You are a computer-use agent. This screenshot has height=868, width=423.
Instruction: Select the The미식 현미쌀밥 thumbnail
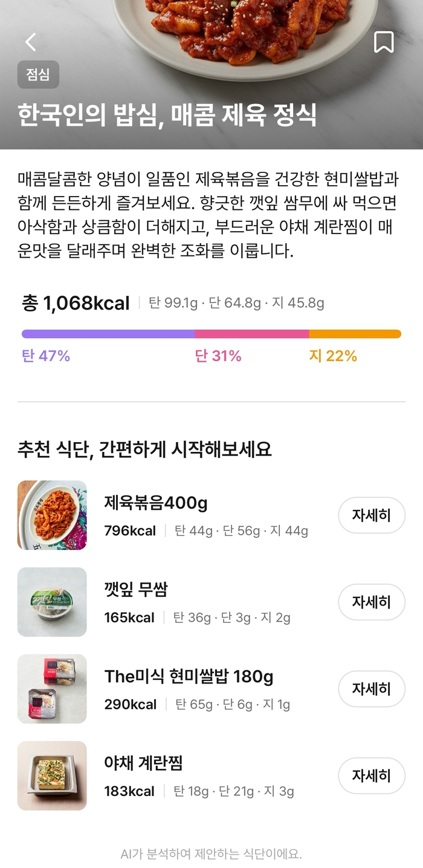pos(52,689)
